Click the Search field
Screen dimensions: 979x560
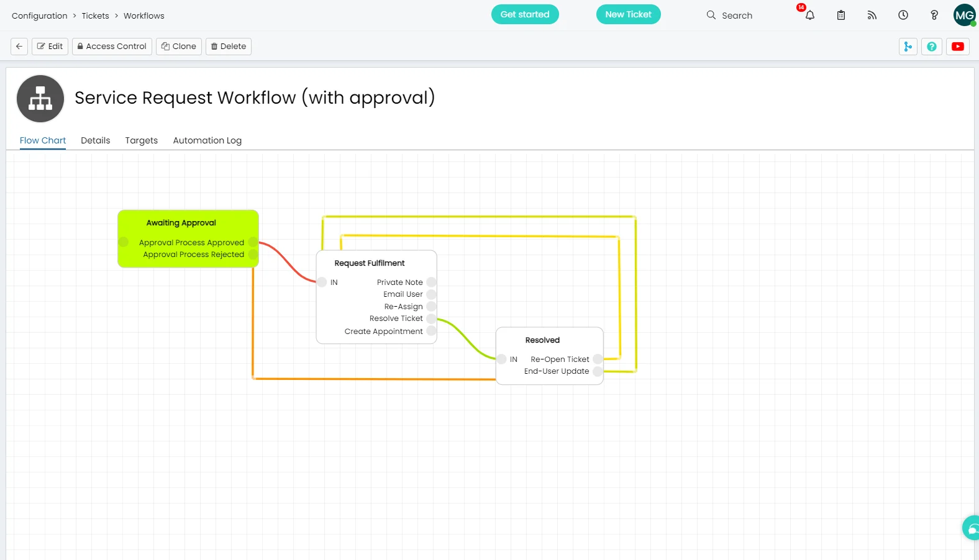pos(737,16)
